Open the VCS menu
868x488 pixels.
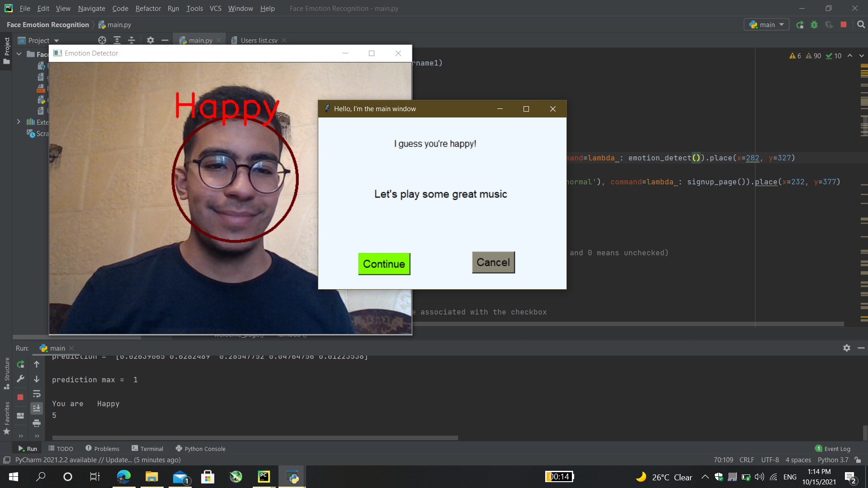(x=216, y=8)
